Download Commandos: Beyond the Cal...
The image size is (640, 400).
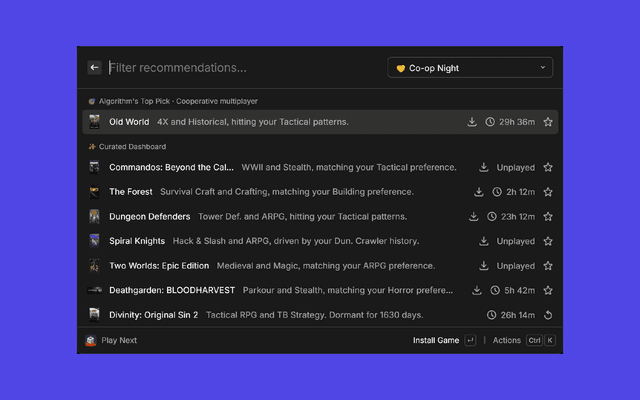(x=484, y=167)
